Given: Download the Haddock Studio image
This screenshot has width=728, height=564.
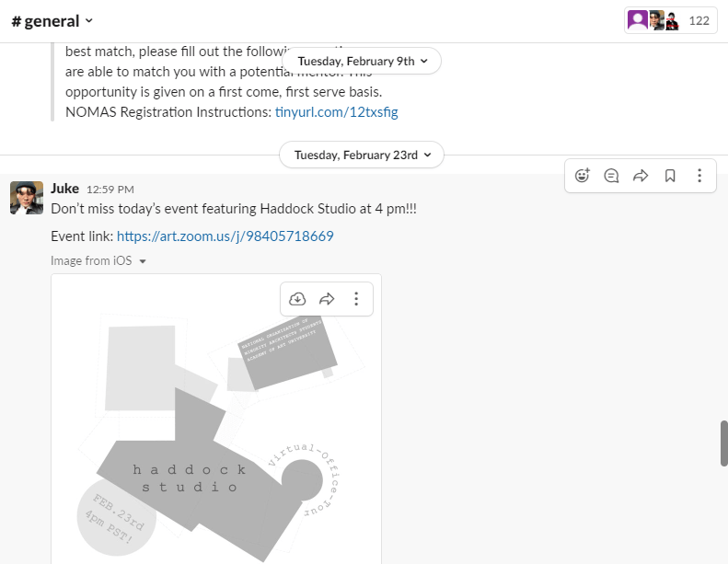Looking at the screenshot, I should pyautogui.click(x=297, y=299).
